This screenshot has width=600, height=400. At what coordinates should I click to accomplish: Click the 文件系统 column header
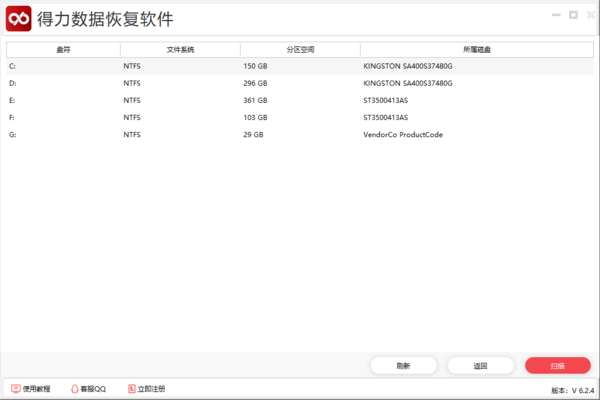click(x=180, y=49)
